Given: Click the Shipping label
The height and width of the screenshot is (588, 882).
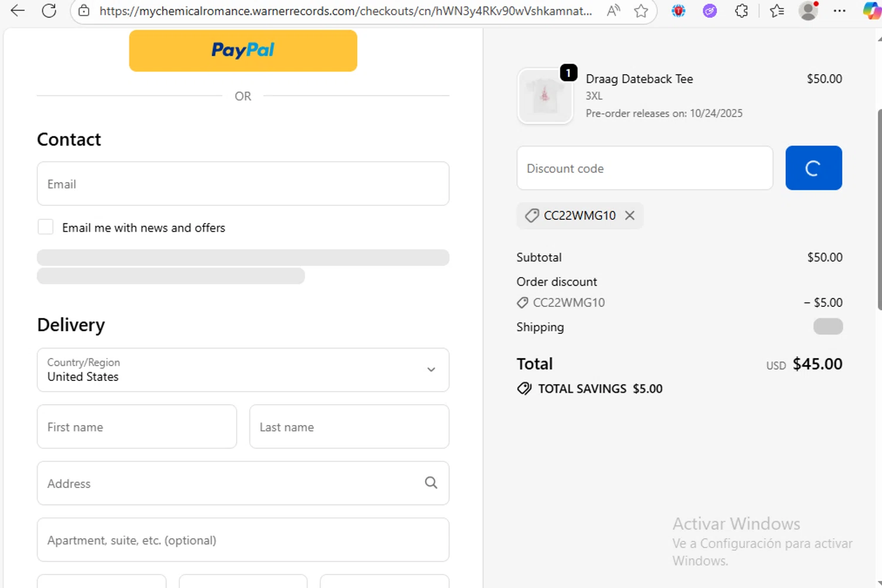Looking at the screenshot, I should tap(540, 327).
